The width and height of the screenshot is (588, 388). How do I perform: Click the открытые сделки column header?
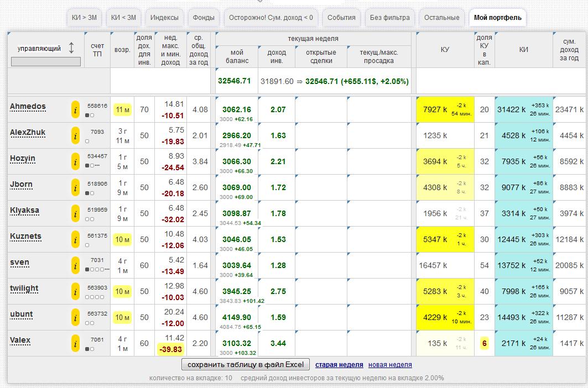click(x=321, y=56)
